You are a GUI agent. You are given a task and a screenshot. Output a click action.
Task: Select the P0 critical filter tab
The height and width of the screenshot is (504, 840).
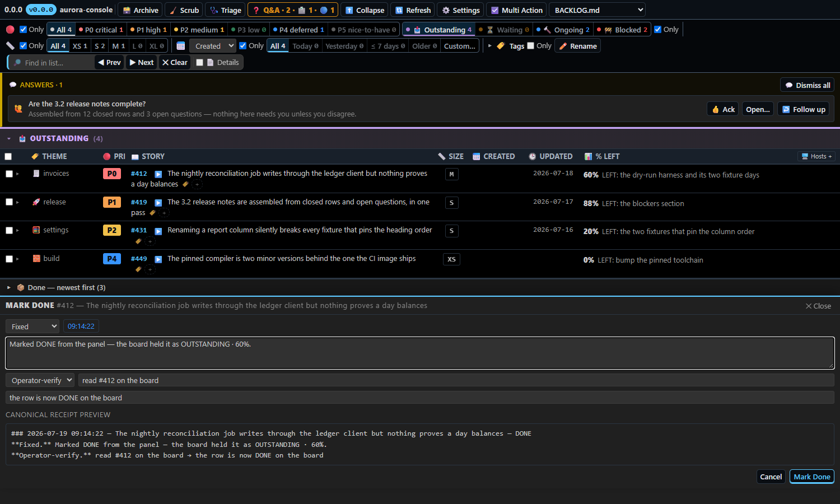click(101, 30)
